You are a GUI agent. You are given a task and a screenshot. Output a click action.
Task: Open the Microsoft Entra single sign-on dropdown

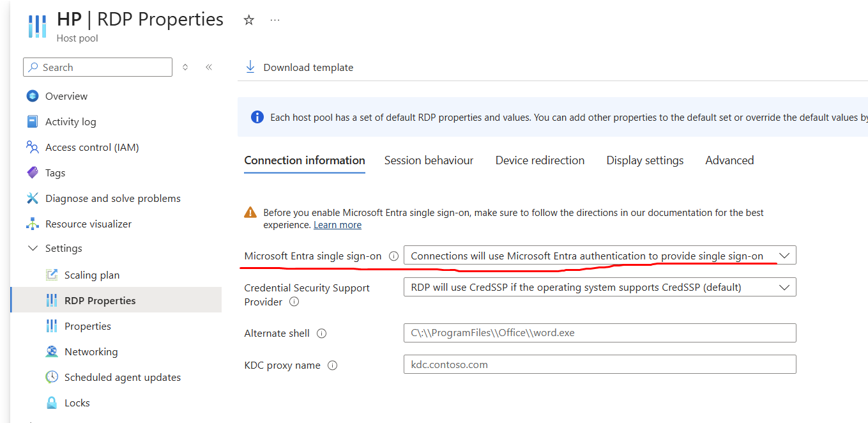click(785, 254)
